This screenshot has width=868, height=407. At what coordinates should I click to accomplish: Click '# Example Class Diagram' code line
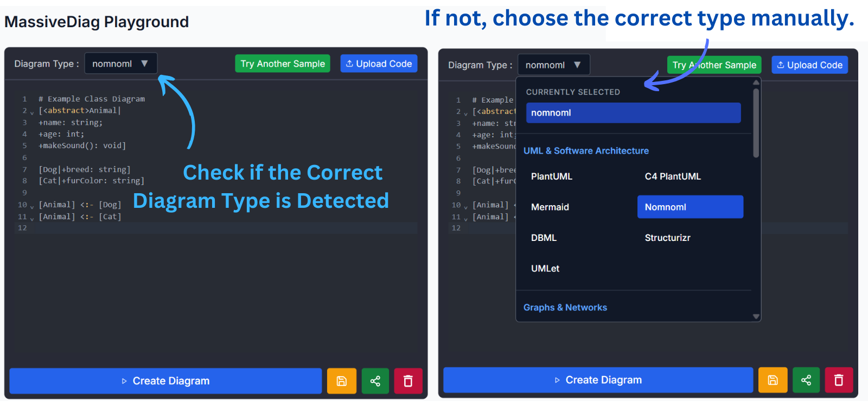point(92,99)
